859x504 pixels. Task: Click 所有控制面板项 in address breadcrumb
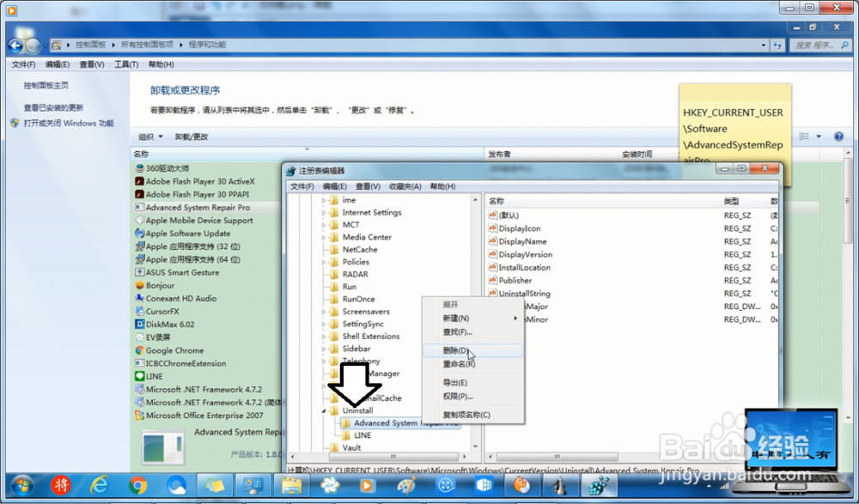147,45
